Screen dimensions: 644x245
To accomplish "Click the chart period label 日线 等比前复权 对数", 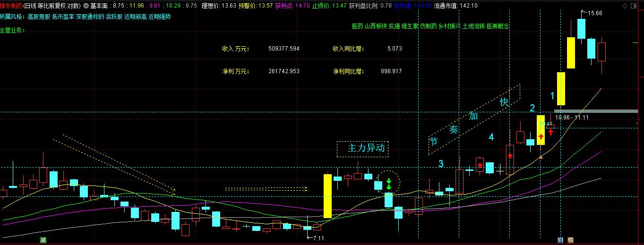I will coord(52,6).
